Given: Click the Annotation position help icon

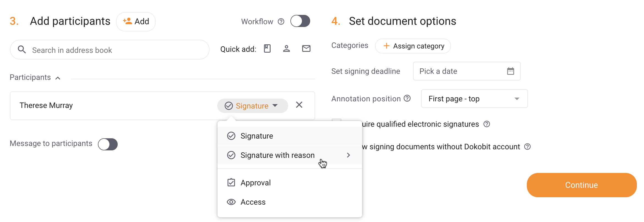Looking at the screenshot, I should click(408, 98).
